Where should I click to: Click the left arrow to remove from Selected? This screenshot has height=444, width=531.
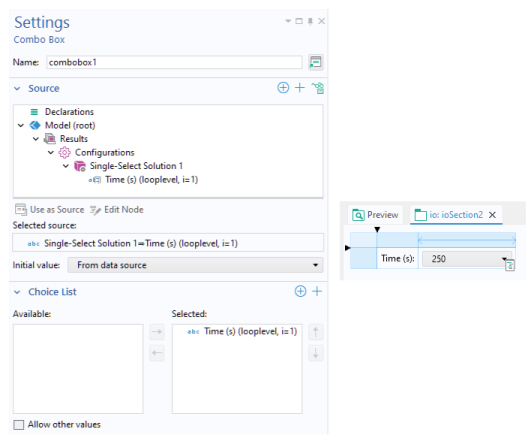[157, 353]
